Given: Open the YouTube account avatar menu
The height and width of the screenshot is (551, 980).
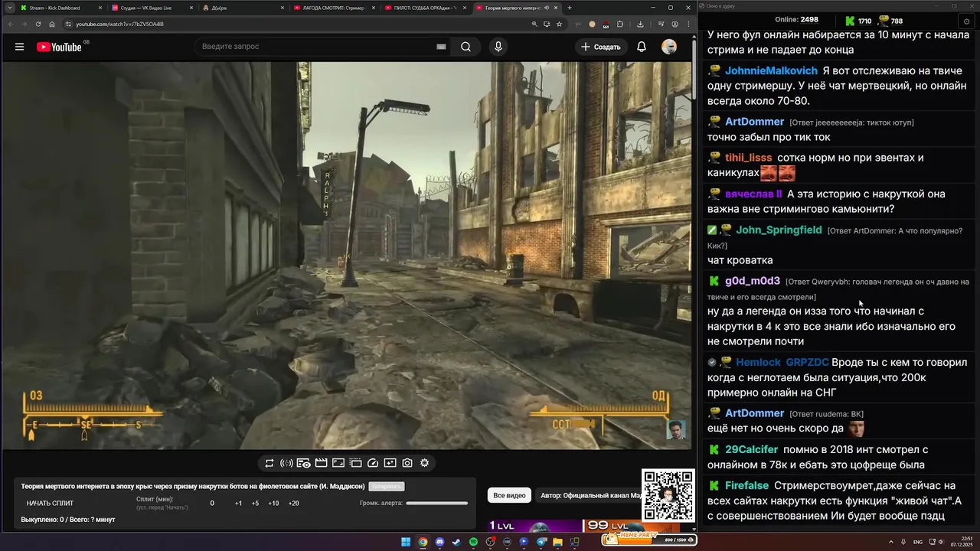Looking at the screenshot, I should (669, 47).
